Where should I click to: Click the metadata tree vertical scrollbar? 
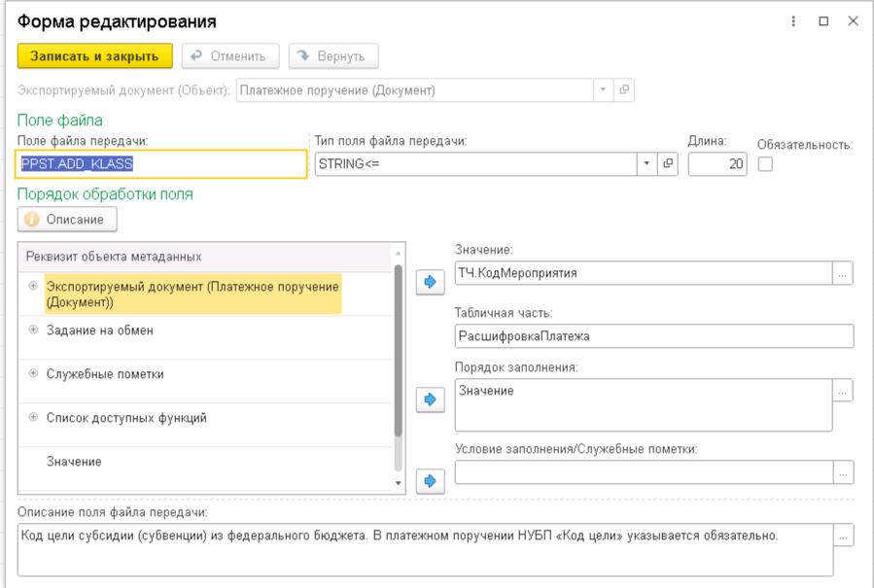point(398,350)
